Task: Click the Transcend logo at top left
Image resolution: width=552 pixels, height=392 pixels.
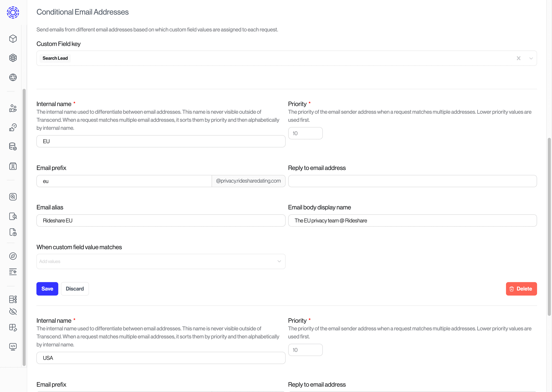Action: click(13, 12)
